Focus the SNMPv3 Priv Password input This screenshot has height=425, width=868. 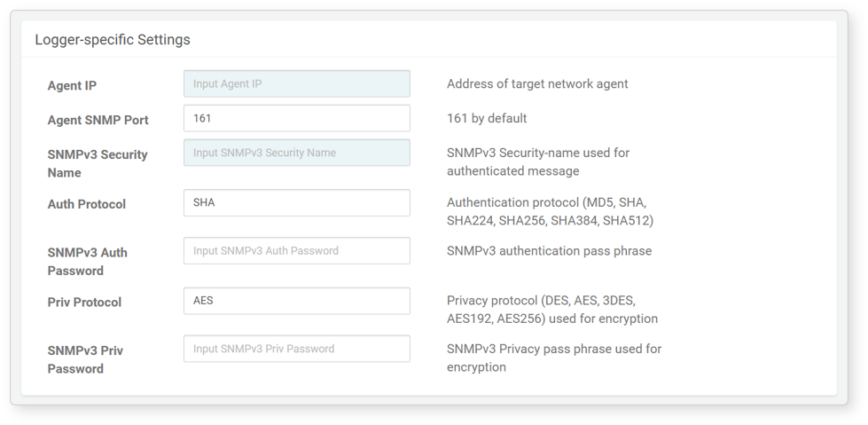tap(297, 349)
